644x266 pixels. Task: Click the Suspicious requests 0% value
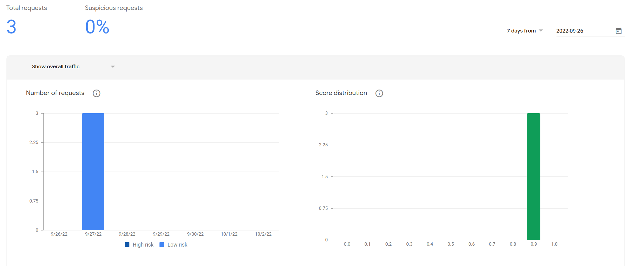(97, 27)
